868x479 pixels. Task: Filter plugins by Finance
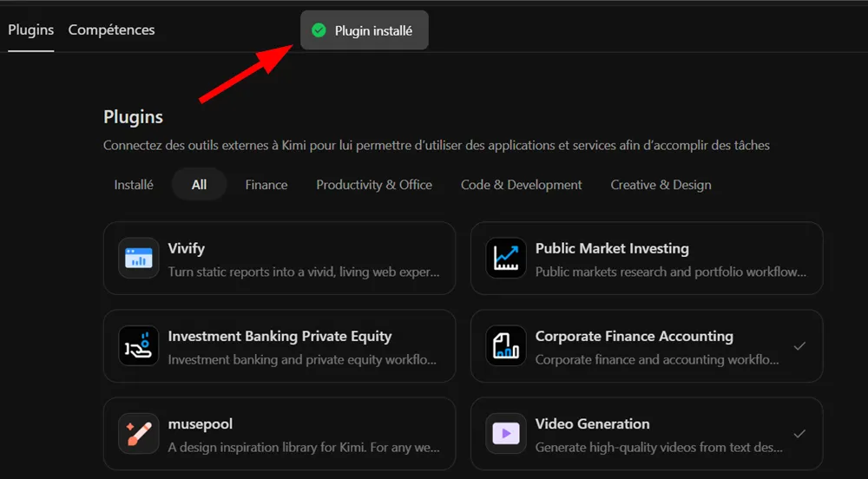pos(266,185)
